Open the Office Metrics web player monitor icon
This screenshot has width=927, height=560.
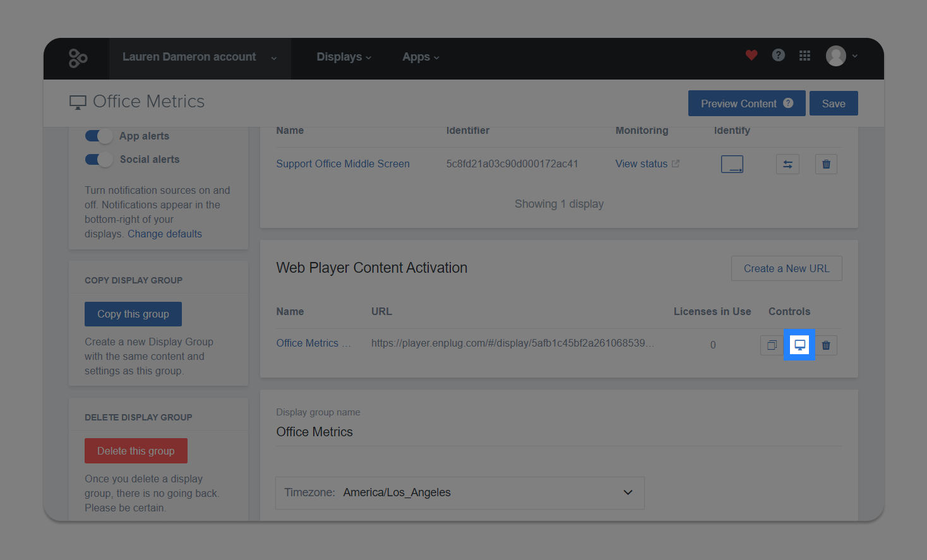799,345
